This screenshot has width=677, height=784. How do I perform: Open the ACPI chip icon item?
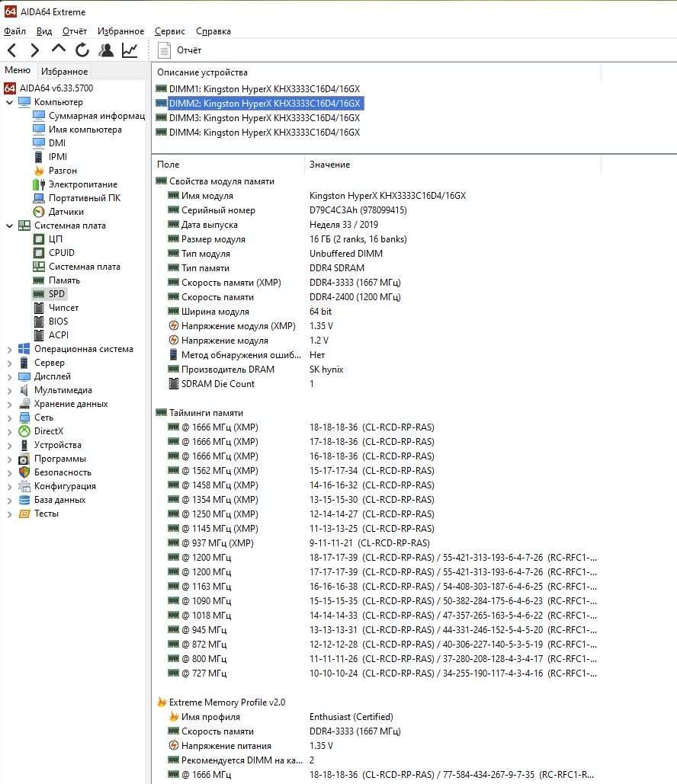click(x=39, y=335)
